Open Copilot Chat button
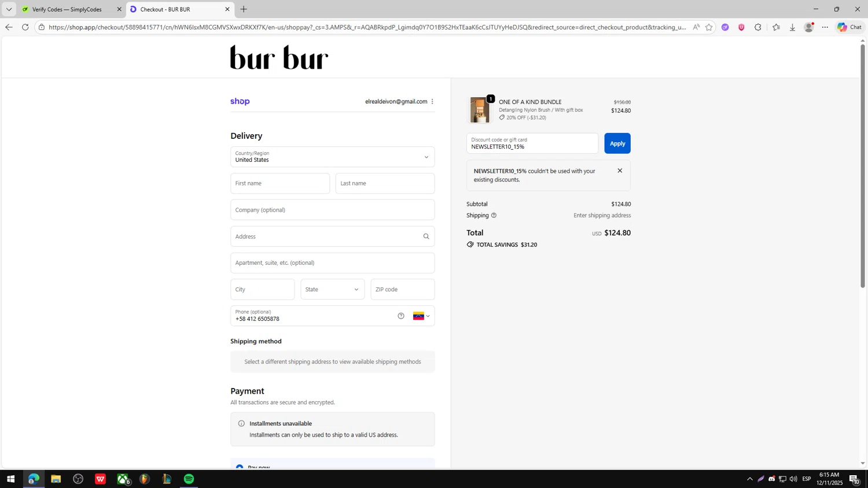 coord(849,27)
